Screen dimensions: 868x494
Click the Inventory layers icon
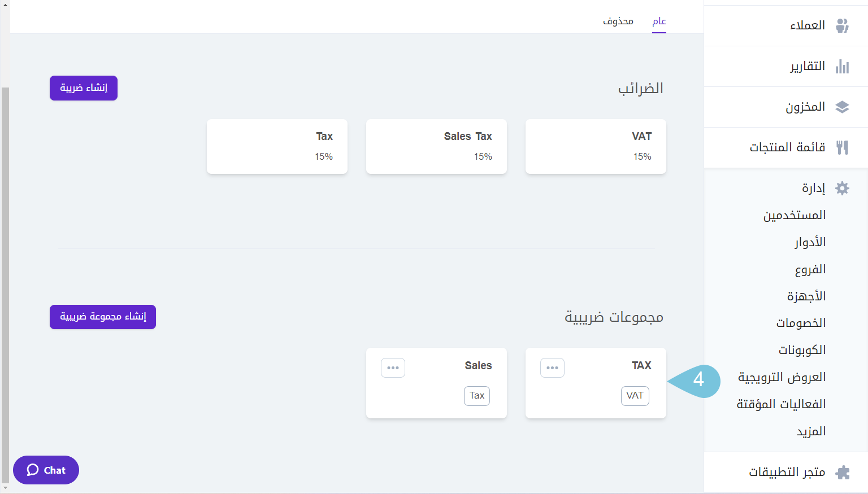pos(842,107)
